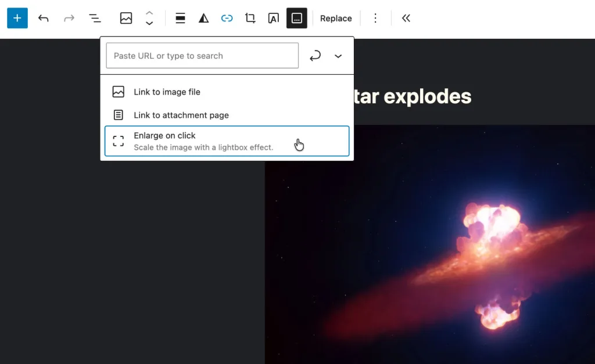Collapse the settings sidebar
This screenshot has width=595, height=364.
[406, 18]
